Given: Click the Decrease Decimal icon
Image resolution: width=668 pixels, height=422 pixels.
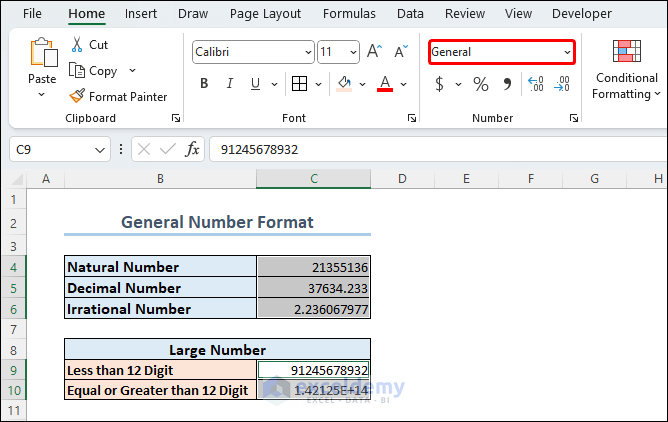Looking at the screenshot, I should [x=562, y=84].
